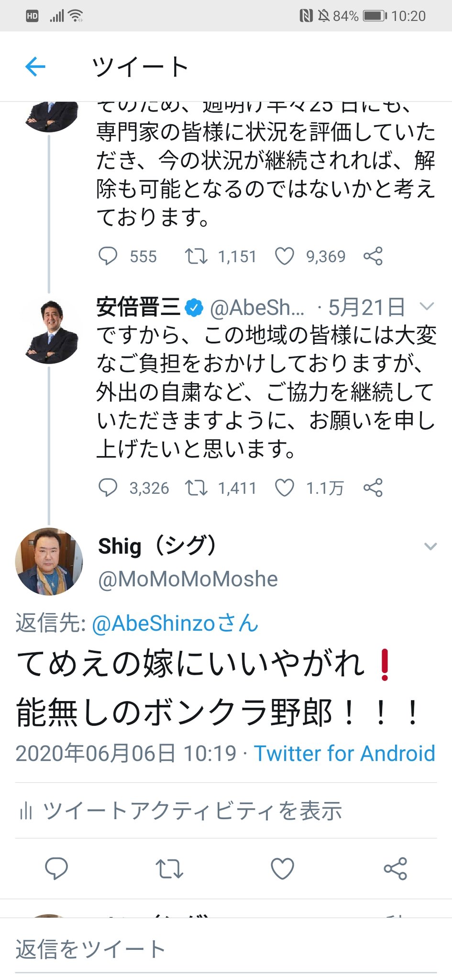The height and width of the screenshot is (980, 452).
Task: Like the tweet with 1.1万 likes
Action: coord(284,488)
